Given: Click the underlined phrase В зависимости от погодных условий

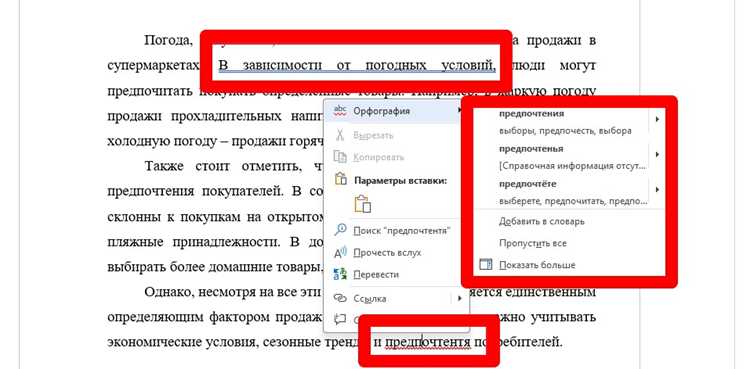Looking at the screenshot, I should [357, 65].
